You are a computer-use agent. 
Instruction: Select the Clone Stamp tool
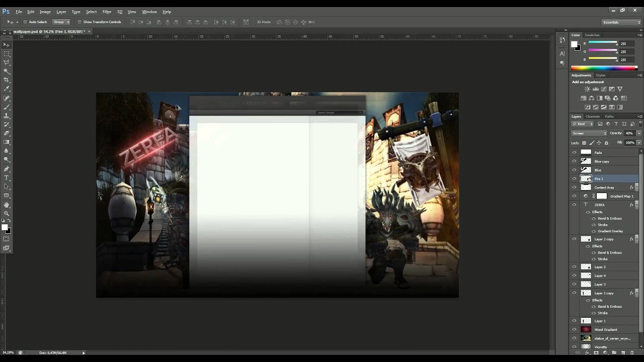click(x=7, y=116)
